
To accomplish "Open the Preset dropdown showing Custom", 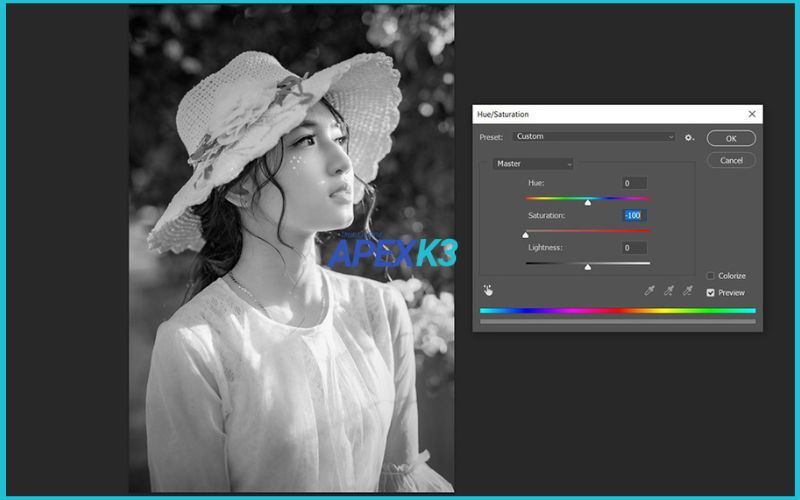I will click(x=594, y=137).
